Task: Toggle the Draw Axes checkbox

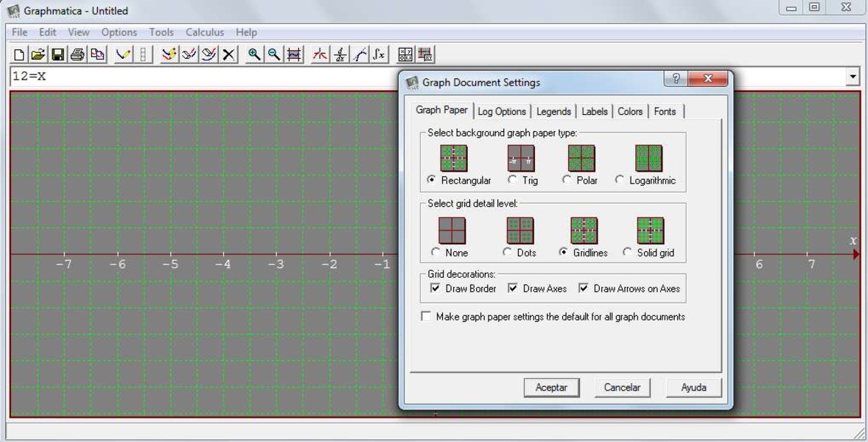Action: click(x=513, y=288)
